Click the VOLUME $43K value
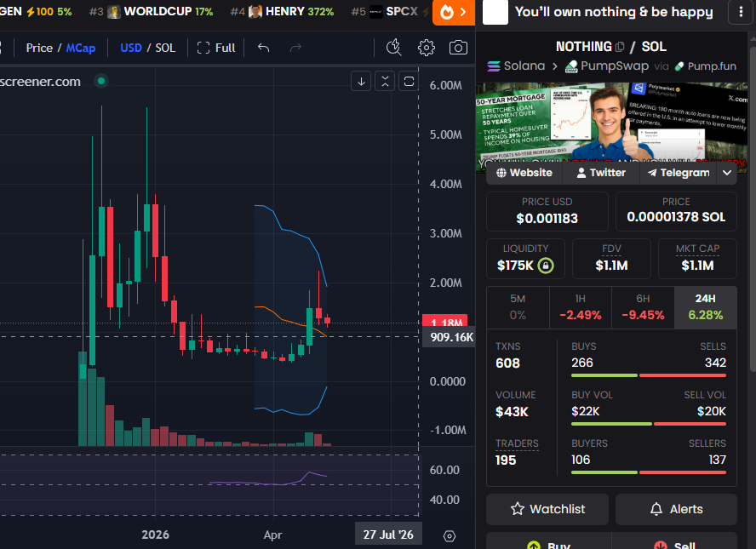Screen dimensions: 756x549 click(512, 412)
